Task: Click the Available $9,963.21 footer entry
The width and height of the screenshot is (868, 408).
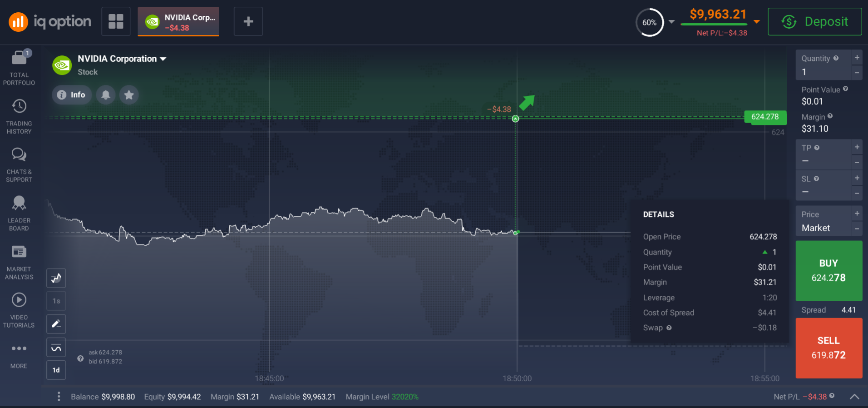Action: pos(302,397)
